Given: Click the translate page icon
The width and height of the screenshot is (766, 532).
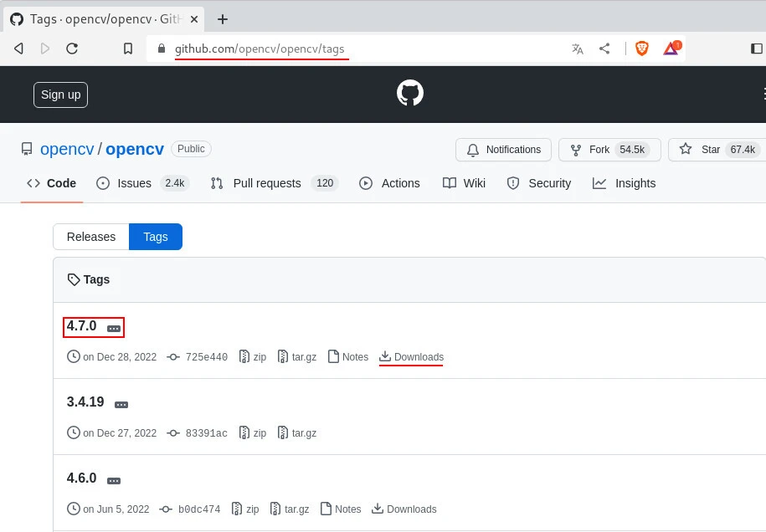Looking at the screenshot, I should [x=577, y=48].
